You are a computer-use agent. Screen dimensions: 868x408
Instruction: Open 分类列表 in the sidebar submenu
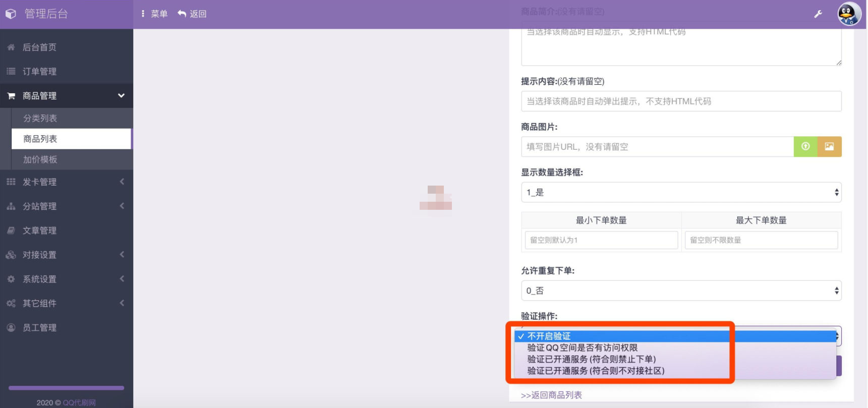coord(40,118)
